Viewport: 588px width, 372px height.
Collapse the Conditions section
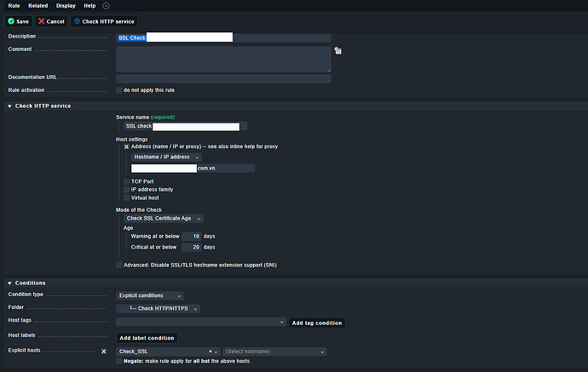tap(9, 283)
